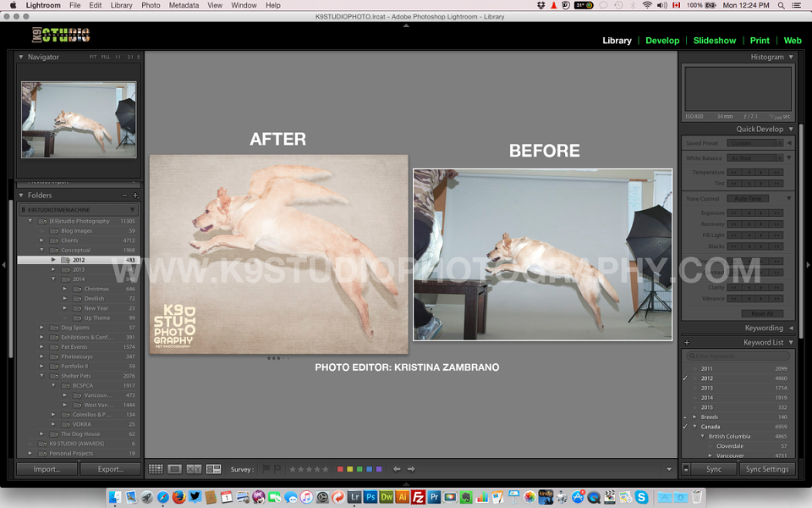Open the White Balance dropdown
The width and height of the screenshot is (812, 508).
click(755, 158)
